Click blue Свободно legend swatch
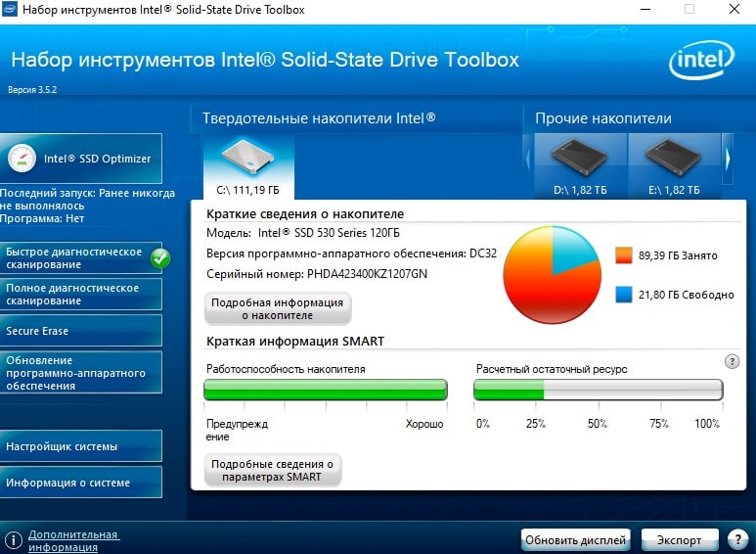This screenshot has height=554, width=756. [624, 295]
